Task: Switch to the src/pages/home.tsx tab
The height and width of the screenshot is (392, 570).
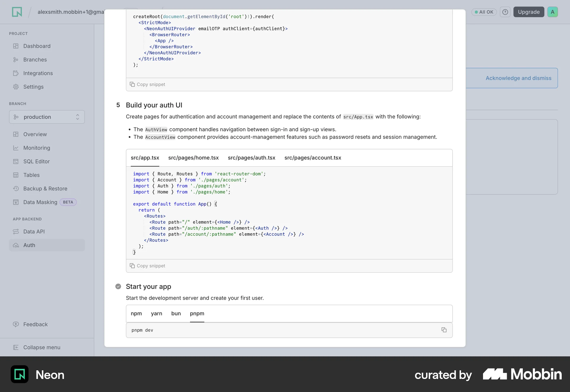Action: point(194,158)
